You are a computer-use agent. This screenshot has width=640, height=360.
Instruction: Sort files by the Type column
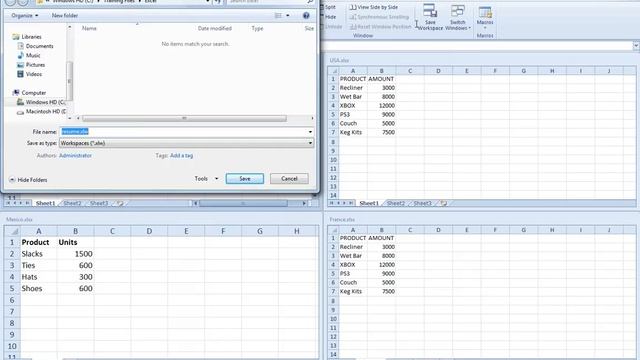(257, 29)
